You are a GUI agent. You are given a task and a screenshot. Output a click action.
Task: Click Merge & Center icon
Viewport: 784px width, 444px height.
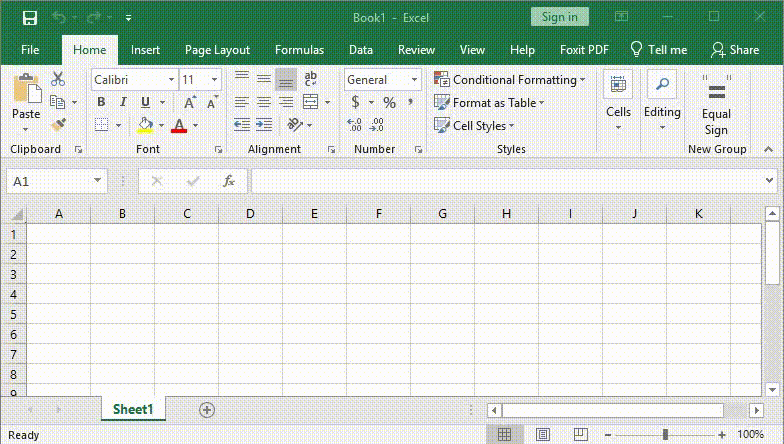pos(310,102)
